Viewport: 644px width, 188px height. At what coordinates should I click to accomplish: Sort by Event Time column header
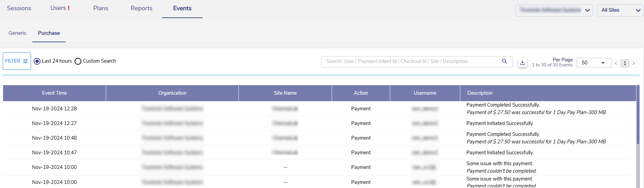coord(54,93)
